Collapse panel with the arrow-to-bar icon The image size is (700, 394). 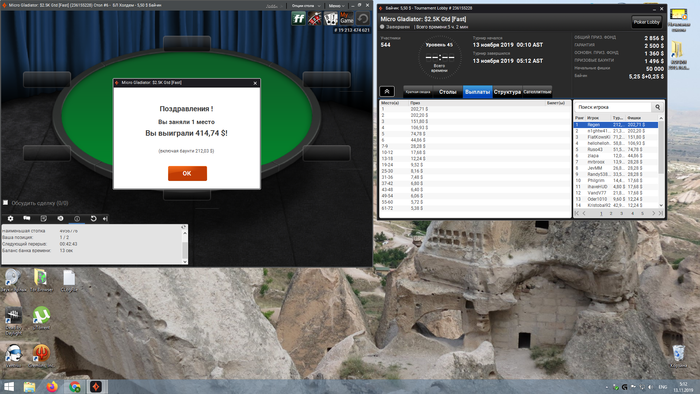tap(105, 219)
